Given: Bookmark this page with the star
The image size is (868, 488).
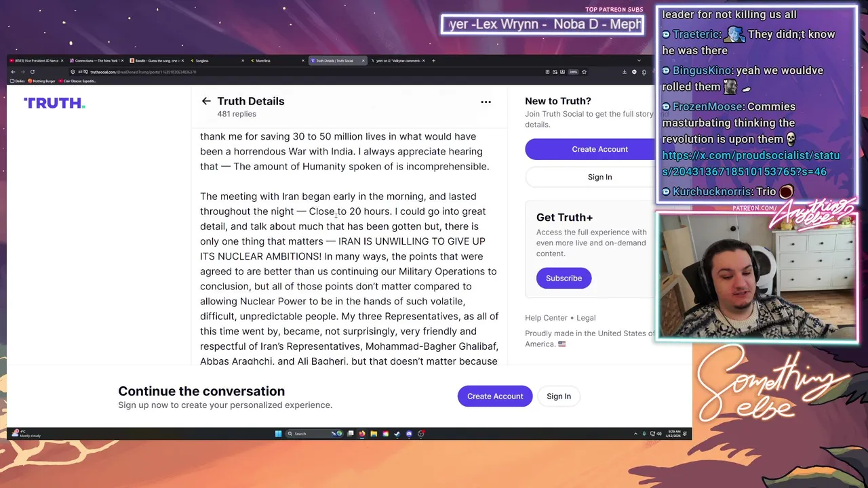Looking at the screenshot, I should pyautogui.click(x=584, y=72).
